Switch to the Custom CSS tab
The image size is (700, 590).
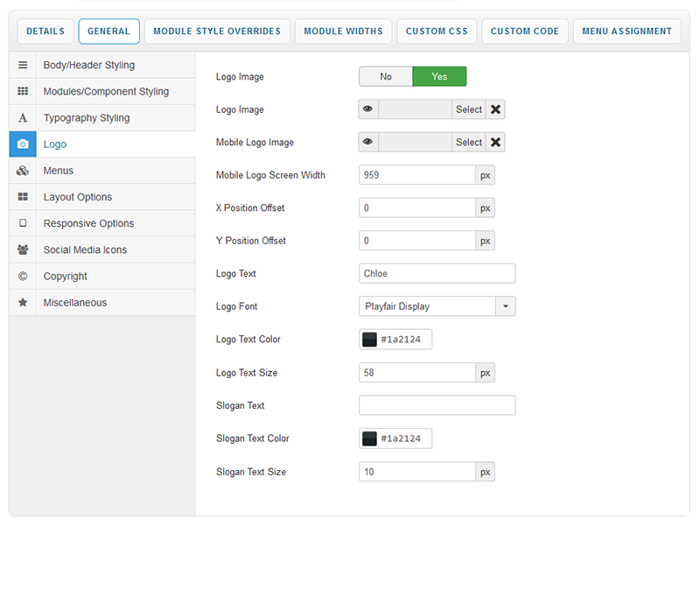437,32
